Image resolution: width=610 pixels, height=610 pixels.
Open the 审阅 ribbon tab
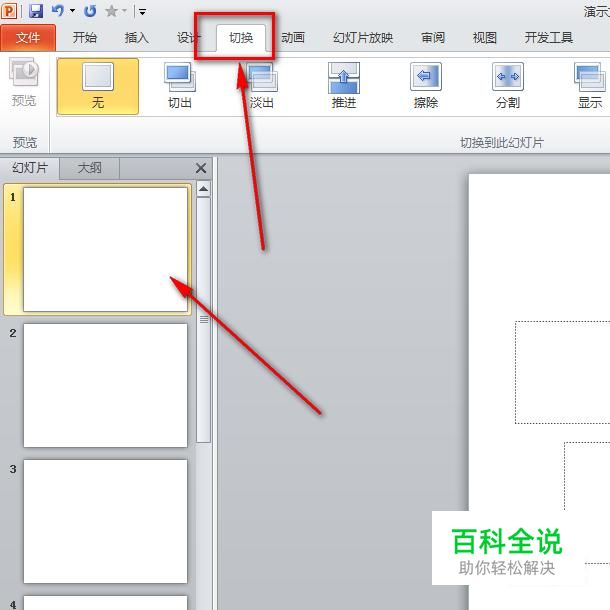pos(433,38)
